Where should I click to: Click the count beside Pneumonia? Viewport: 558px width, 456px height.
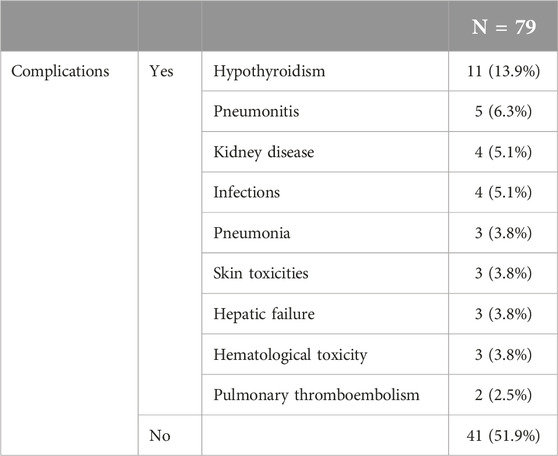point(479,233)
